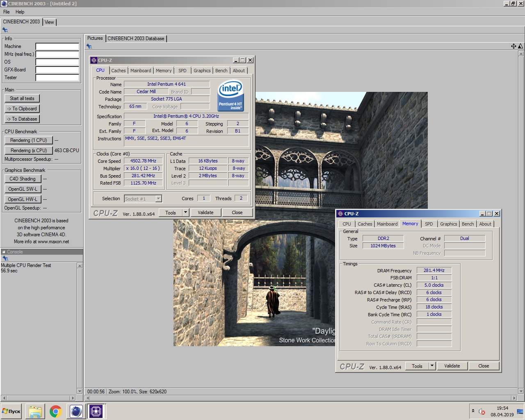Click the CPU-Z title bar icon in first window

click(x=94, y=60)
